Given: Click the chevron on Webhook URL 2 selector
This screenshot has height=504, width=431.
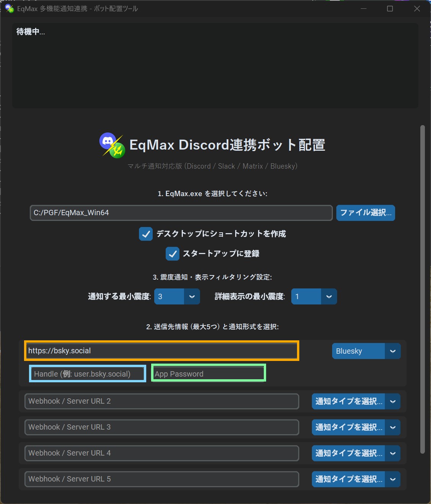Looking at the screenshot, I should pyautogui.click(x=393, y=401).
